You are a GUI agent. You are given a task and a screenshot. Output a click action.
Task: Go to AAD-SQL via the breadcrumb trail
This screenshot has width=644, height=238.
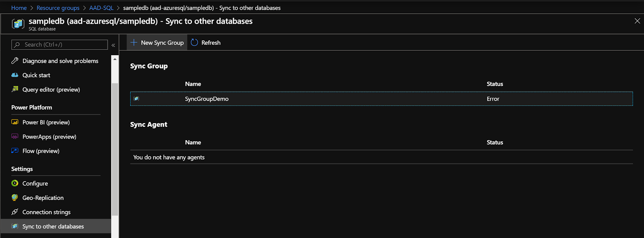pos(101,8)
